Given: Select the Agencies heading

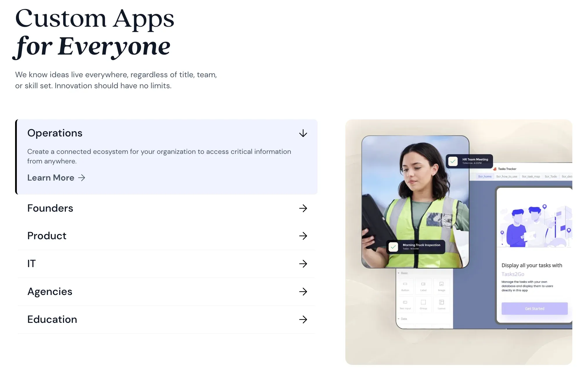Looking at the screenshot, I should 50,291.
